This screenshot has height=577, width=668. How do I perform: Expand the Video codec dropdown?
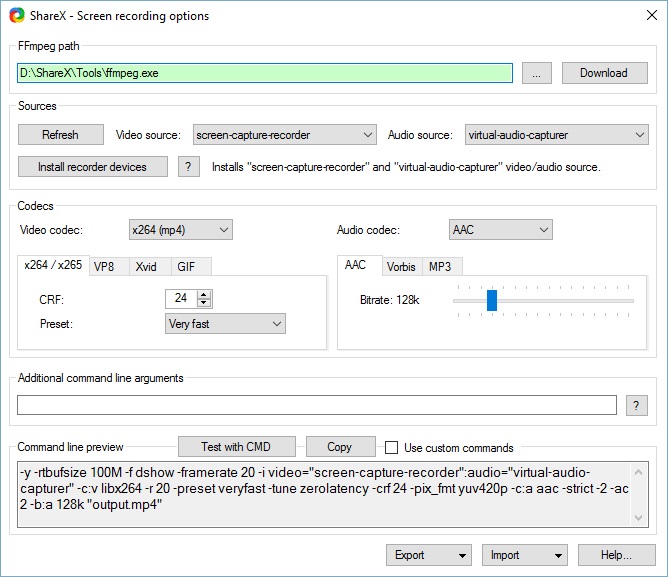coord(181,230)
